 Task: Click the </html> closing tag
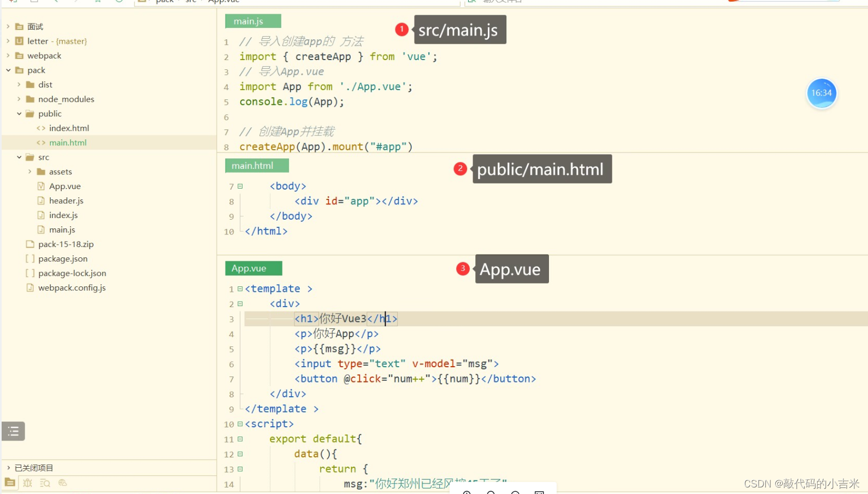pyautogui.click(x=266, y=231)
